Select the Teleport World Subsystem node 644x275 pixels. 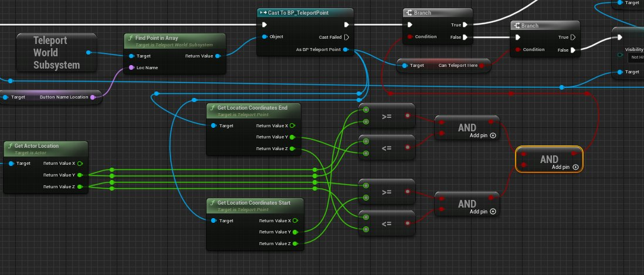57,53
